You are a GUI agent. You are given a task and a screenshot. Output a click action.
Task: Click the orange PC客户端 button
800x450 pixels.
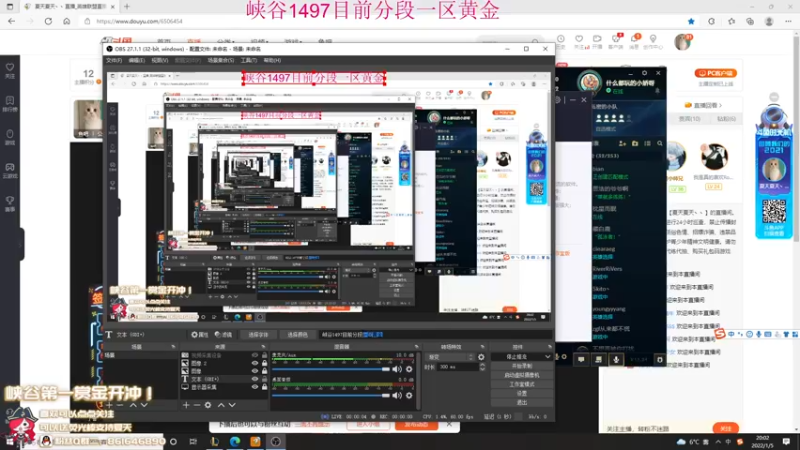(715, 73)
